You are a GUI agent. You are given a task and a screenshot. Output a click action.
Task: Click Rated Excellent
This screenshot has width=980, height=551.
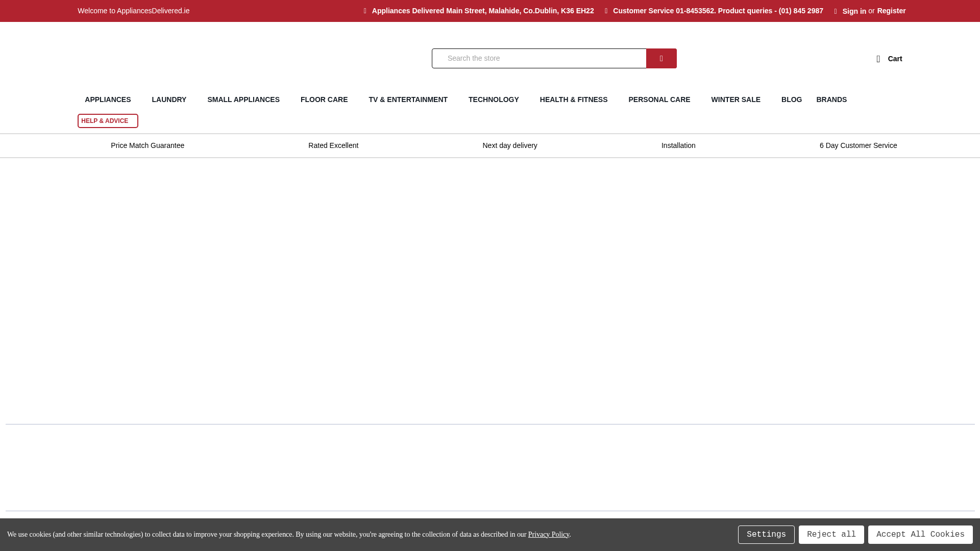tap(333, 145)
